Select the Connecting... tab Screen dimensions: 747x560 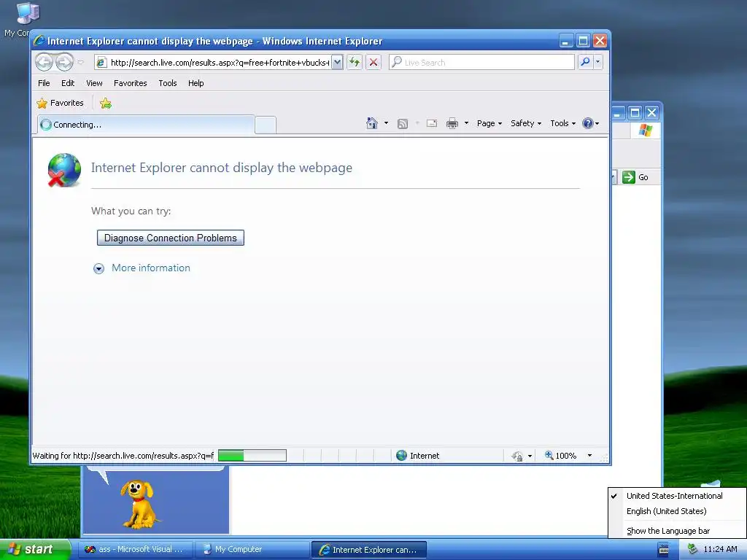point(146,125)
